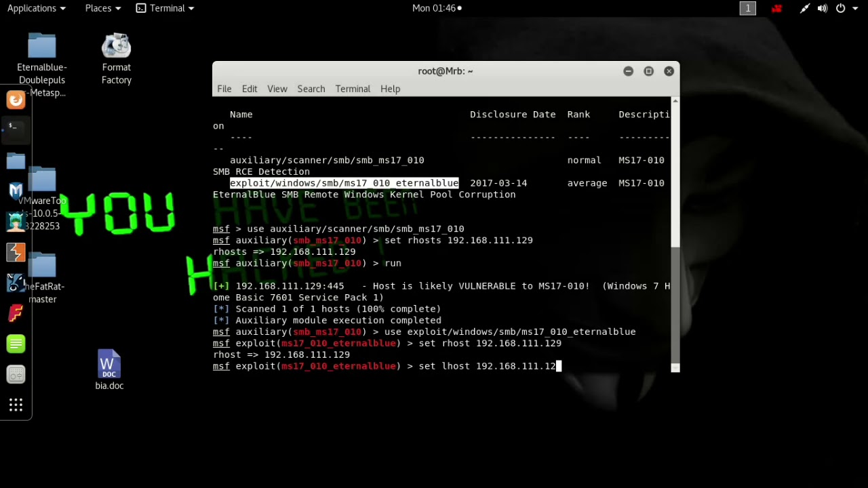Viewport: 868px width, 488px height.
Task: Switch to workspace 1 indicator
Action: (x=748, y=8)
